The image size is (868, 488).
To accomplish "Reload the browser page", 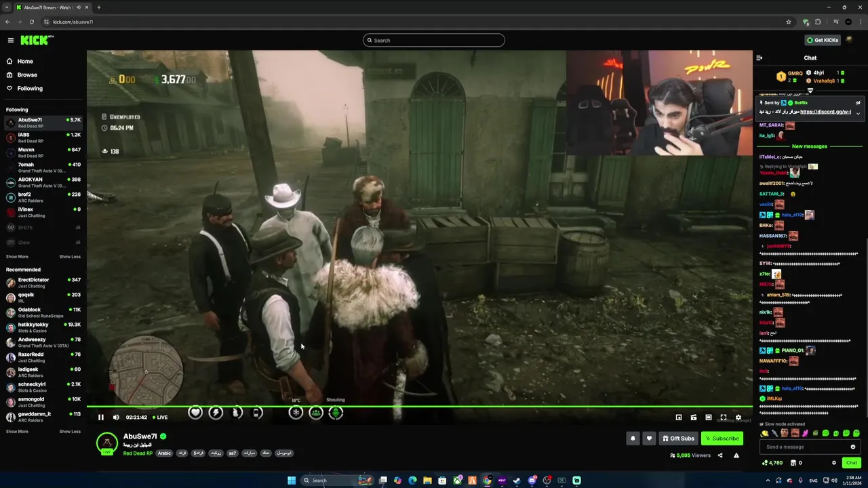I will 31,22.
